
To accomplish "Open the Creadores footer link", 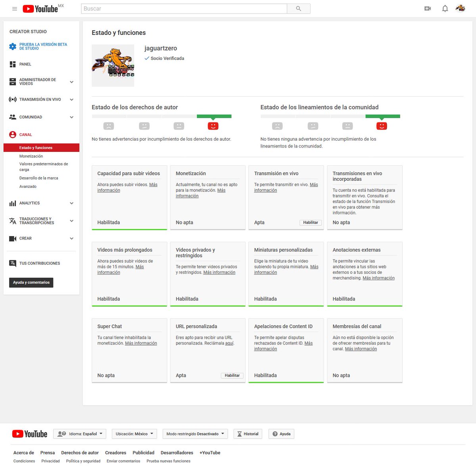I will (115, 453).
